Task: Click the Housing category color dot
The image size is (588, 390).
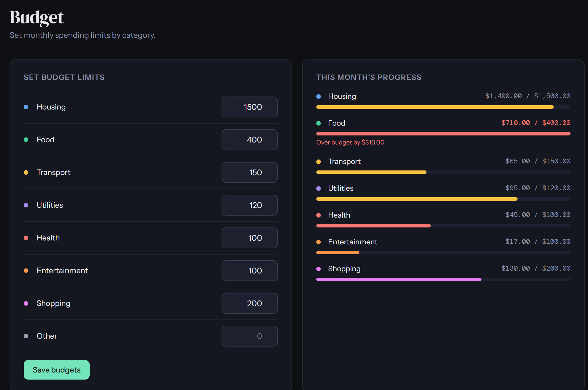Action: pos(26,107)
